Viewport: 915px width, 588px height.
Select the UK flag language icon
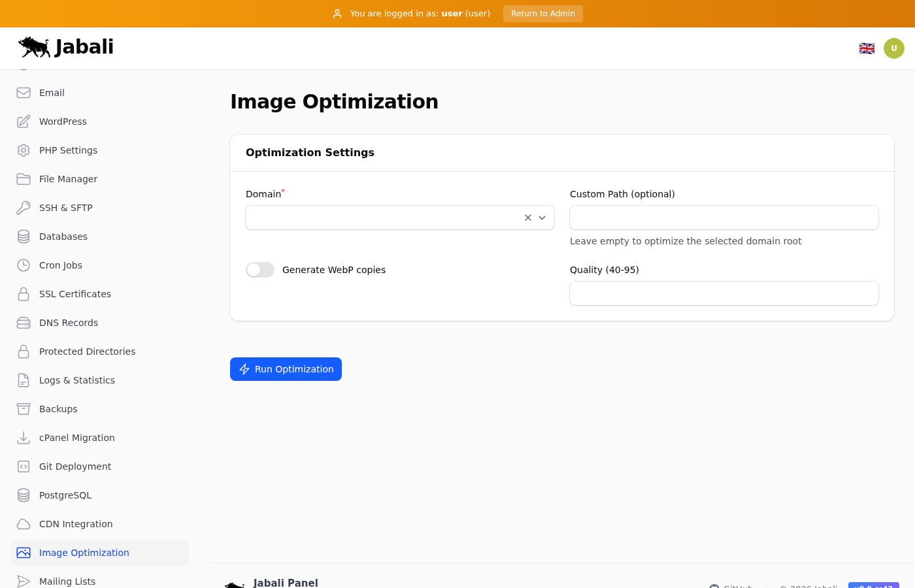[x=867, y=48]
